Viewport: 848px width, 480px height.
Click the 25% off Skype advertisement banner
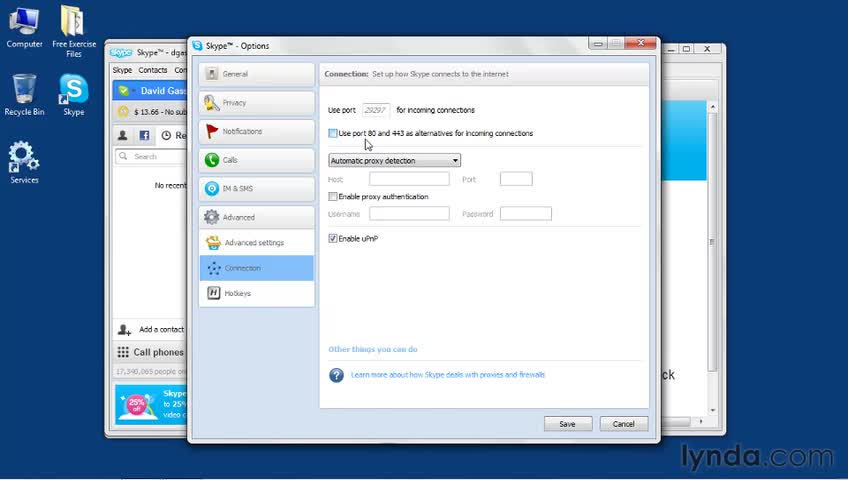[151, 404]
